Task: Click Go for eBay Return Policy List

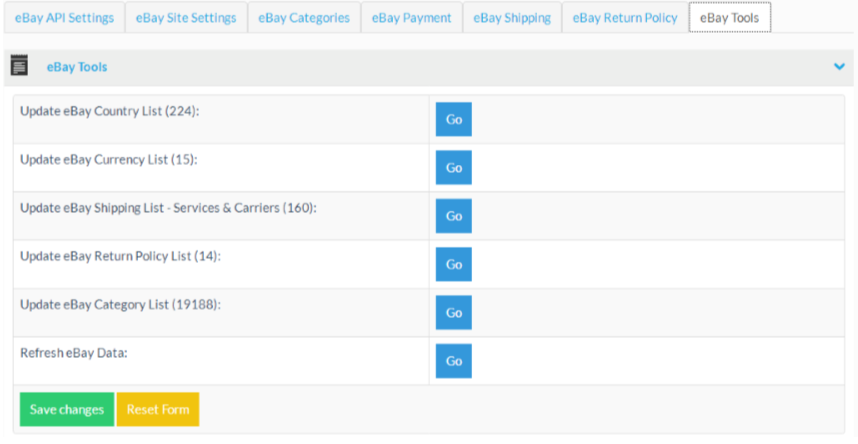Action: coord(453,265)
